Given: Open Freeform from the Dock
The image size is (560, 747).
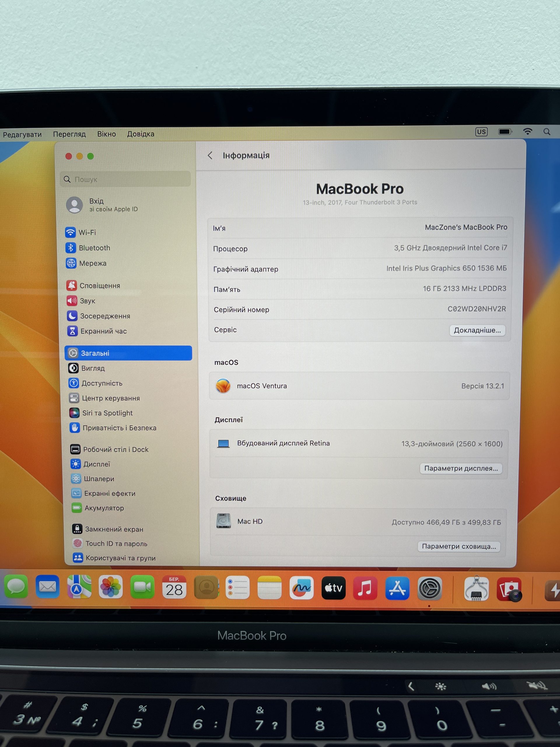Looking at the screenshot, I should click(x=301, y=588).
